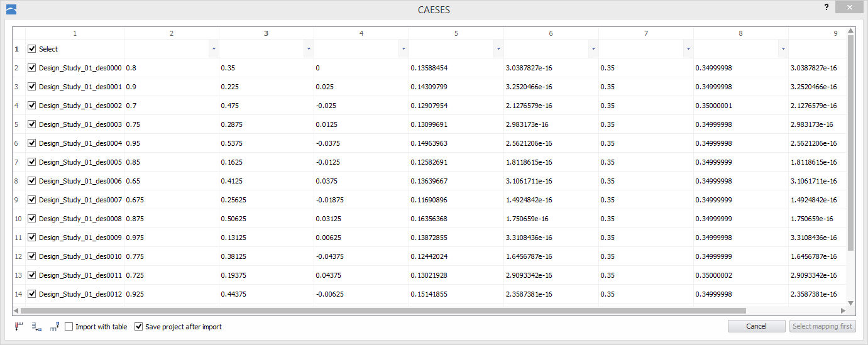Uncheck Design_Study_01_des0012 checkbox

point(32,294)
